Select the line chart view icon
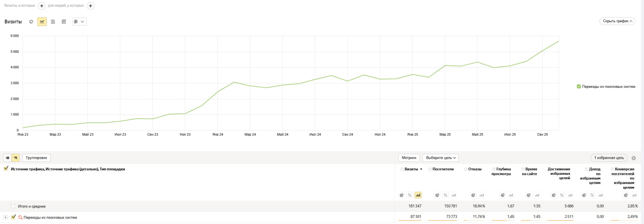The height and width of the screenshot is (224, 644). click(x=42, y=22)
